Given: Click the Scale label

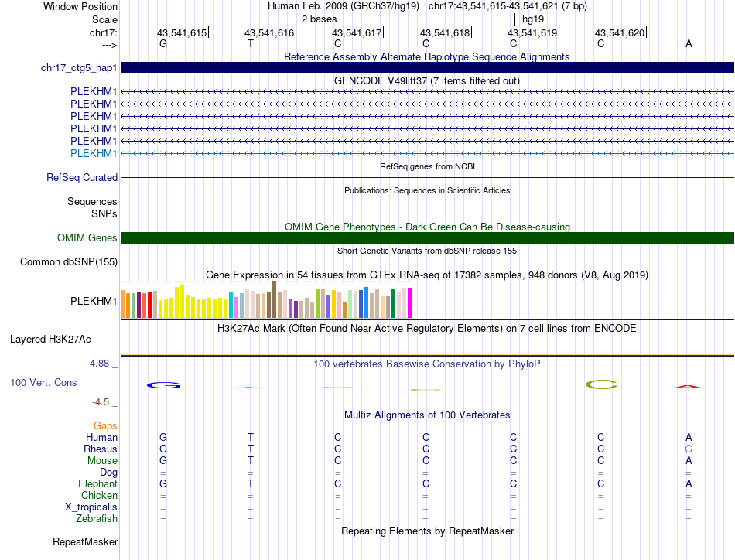Looking at the screenshot, I should 105,19.
